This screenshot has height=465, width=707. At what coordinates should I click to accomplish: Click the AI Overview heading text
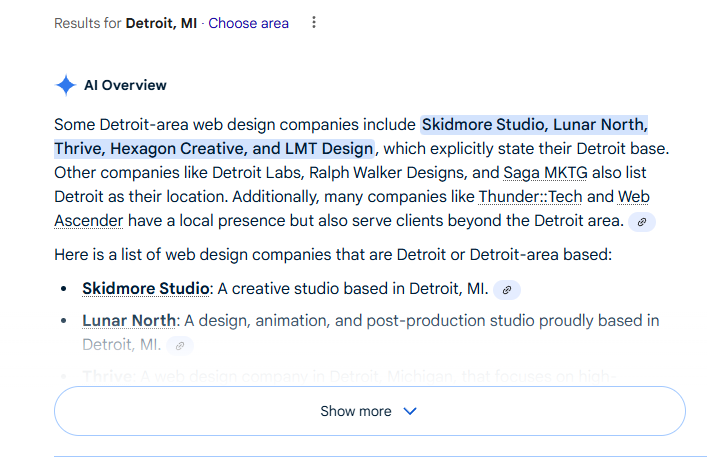coord(125,85)
